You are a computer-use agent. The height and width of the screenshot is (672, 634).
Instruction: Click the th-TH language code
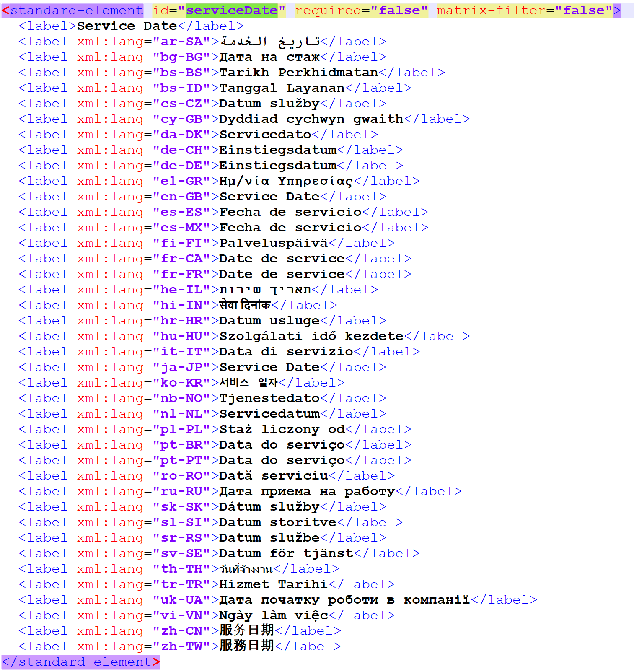click(x=181, y=569)
